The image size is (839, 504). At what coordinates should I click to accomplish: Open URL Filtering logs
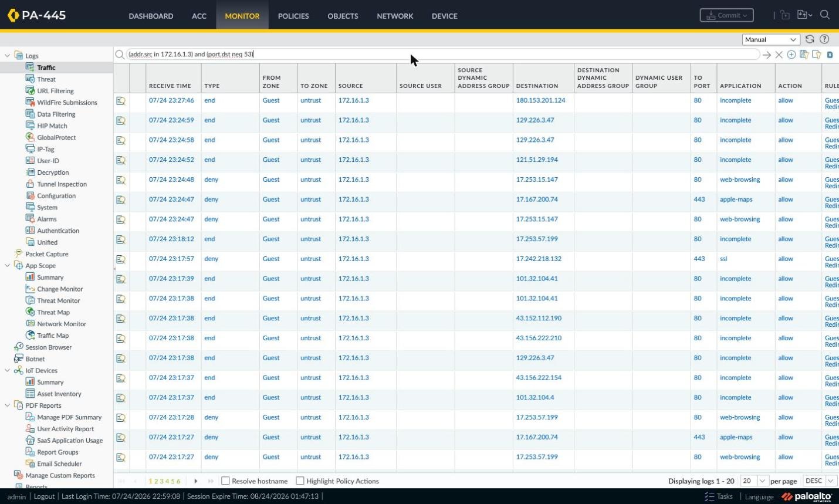pos(55,91)
